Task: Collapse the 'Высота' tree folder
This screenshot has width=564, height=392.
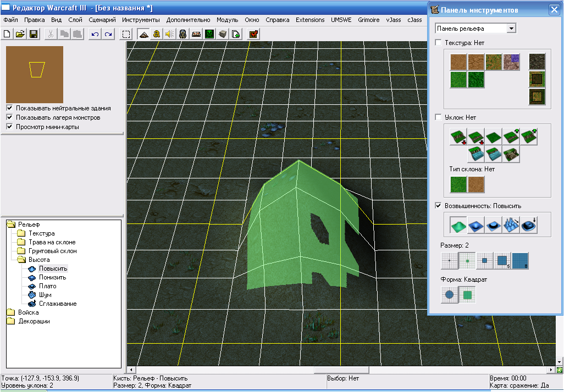Action: tap(21, 260)
